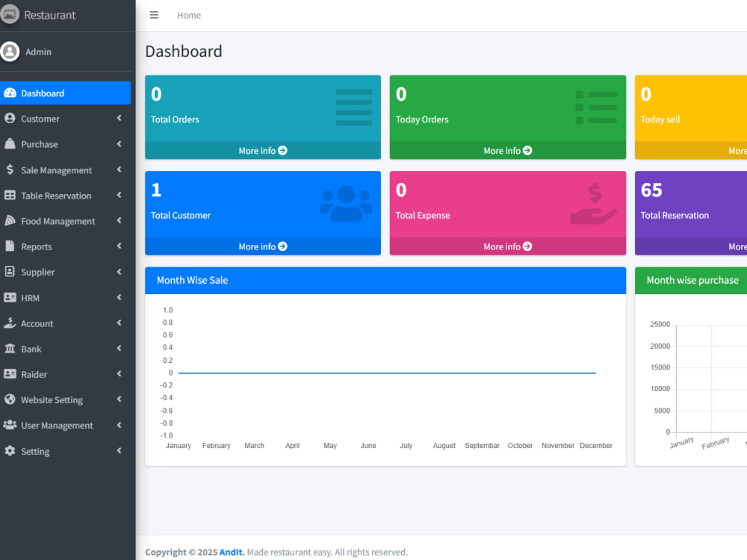
Task: Open the Food Management menu label
Action: [58, 221]
